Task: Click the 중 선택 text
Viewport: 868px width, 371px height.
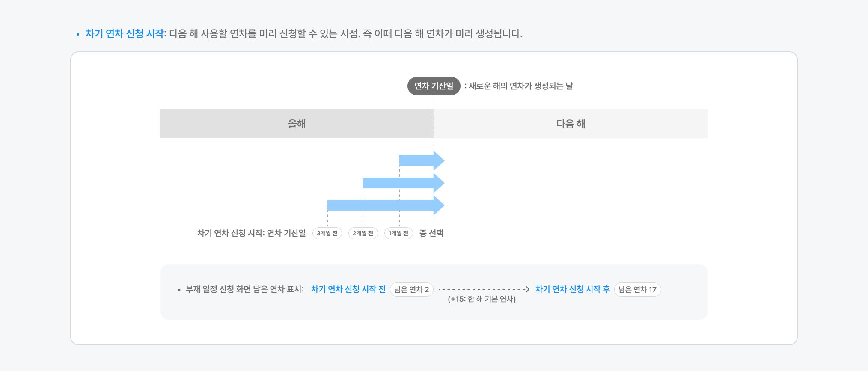Action: click(431, 233)
